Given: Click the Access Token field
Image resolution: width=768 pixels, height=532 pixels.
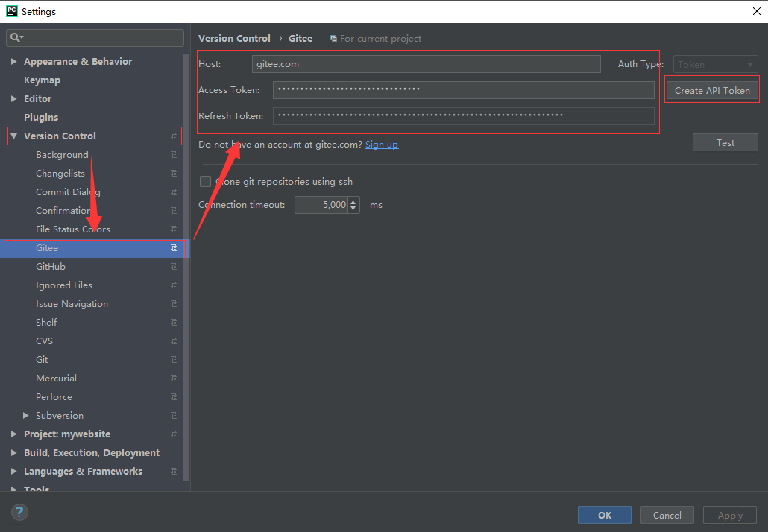Looking at the screenshot, I should 463,90.
